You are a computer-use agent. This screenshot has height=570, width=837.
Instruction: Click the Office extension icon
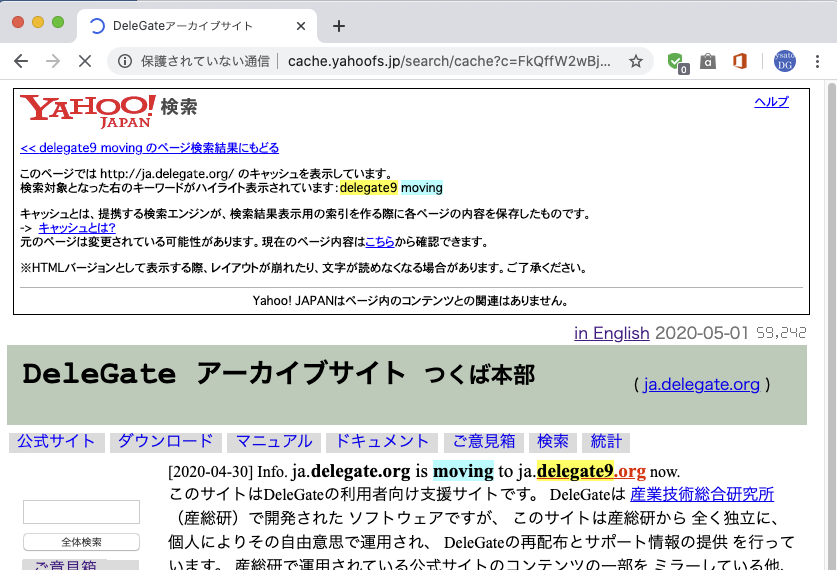740,61
